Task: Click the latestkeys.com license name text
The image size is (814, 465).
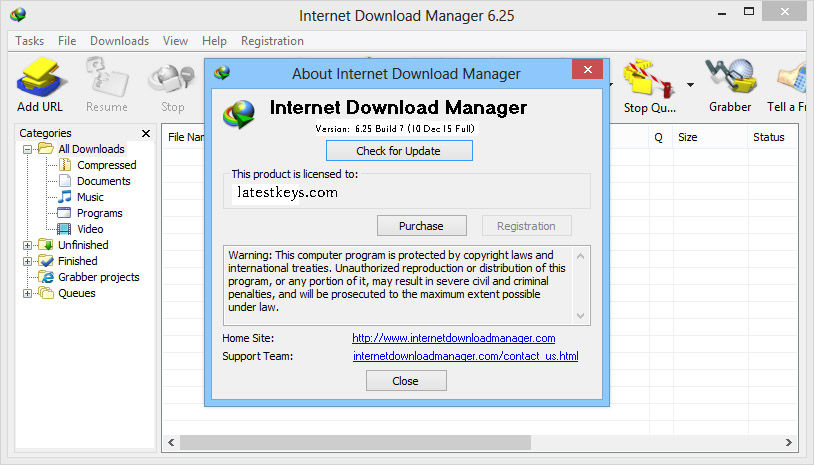Action: click(x=287, y=193)
